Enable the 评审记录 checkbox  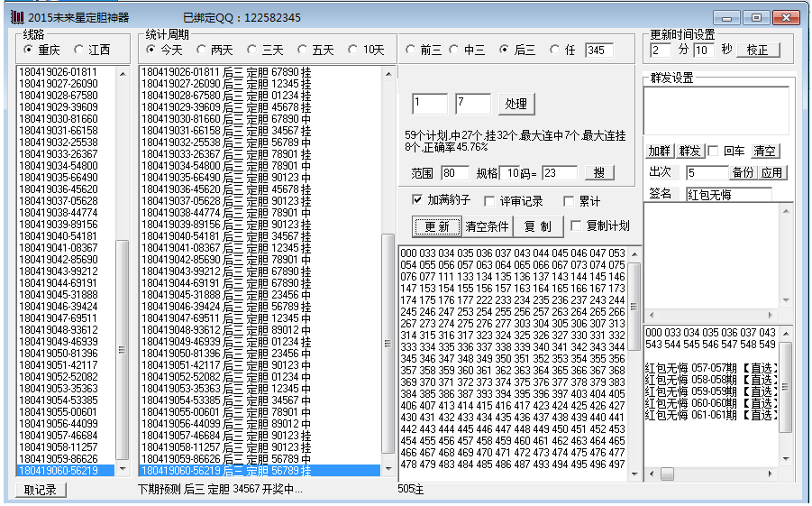point(489,201)
